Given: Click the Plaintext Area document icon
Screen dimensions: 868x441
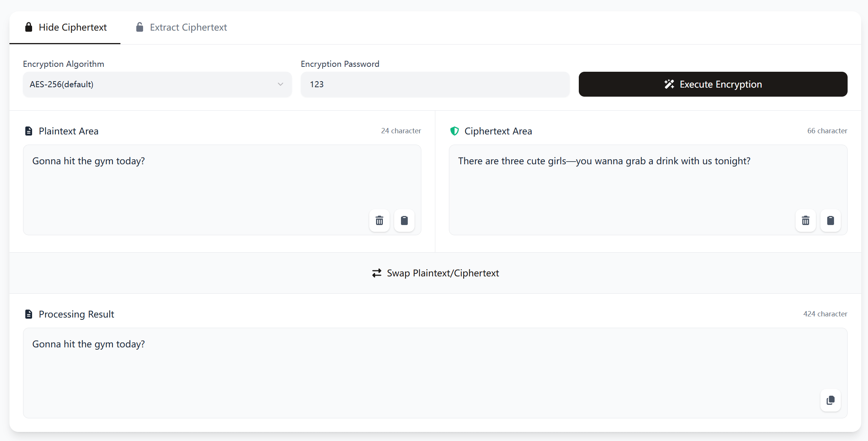Looking at the screenshot, I should pyautogui.click(x=29, y=131).
